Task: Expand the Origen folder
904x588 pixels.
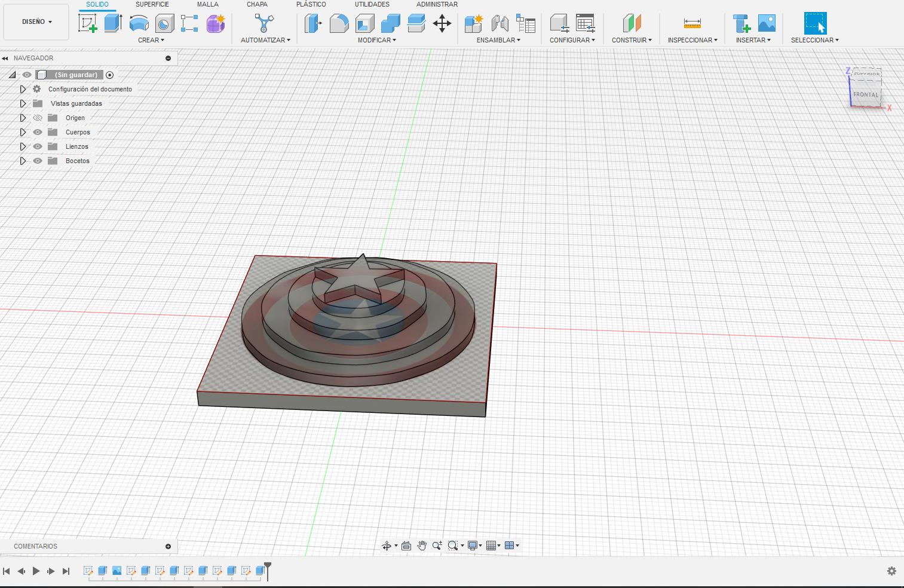Action: pos(23,118)
